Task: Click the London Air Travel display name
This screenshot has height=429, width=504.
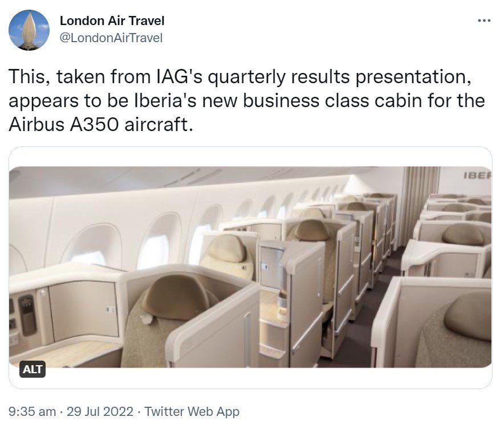Action: tap(112, 21)
